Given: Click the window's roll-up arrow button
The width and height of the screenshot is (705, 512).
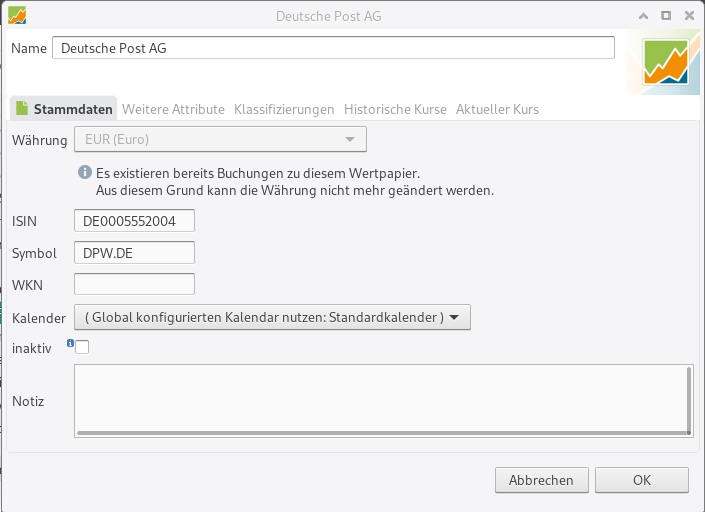Looking at the screenshot, I should coord(643,16).
